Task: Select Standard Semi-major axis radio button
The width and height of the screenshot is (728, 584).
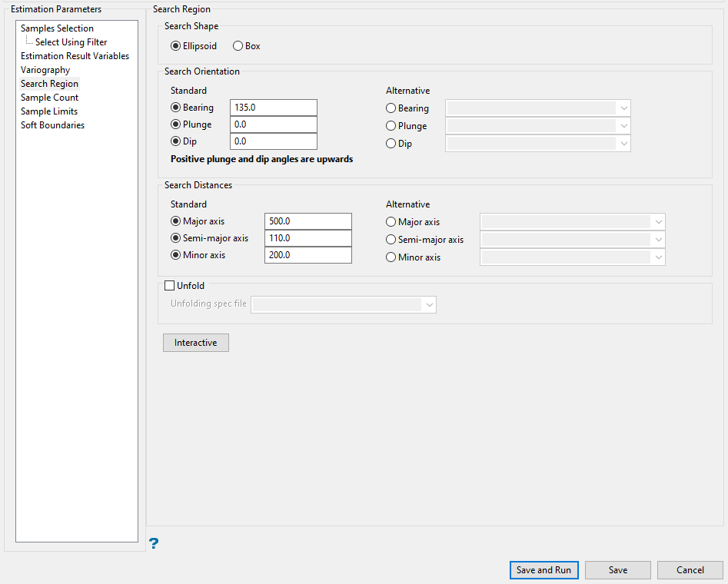Action: tap(175, 238)
